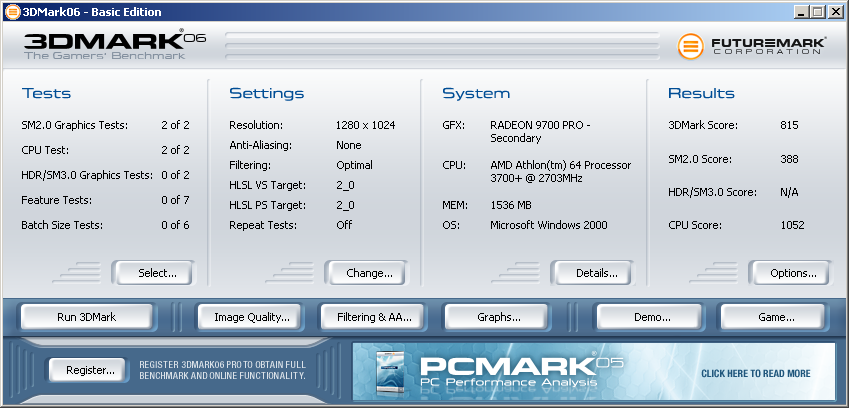
Task: Click the 3DMark06 title bar icon
Action: (12, 11)
